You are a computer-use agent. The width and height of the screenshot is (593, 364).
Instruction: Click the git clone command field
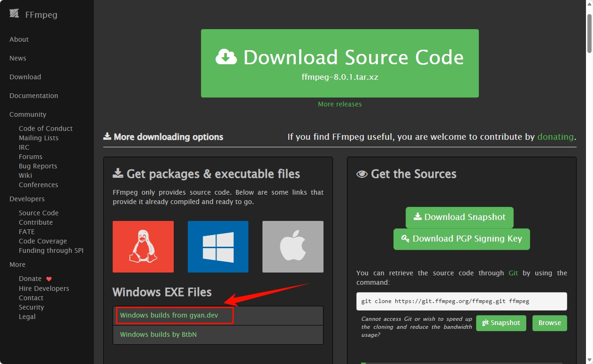461,301
